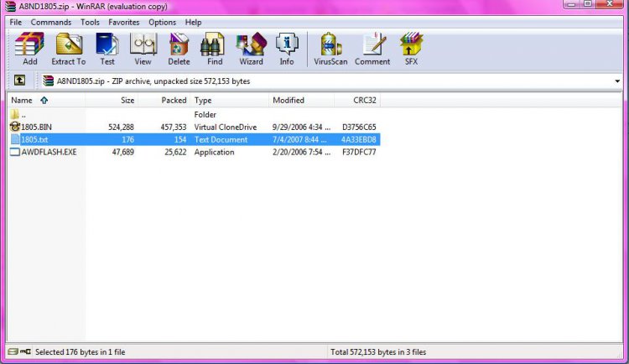Click the 524,288 size value
The width and height of the screenshot is (629, 364).
pos(121,127)
